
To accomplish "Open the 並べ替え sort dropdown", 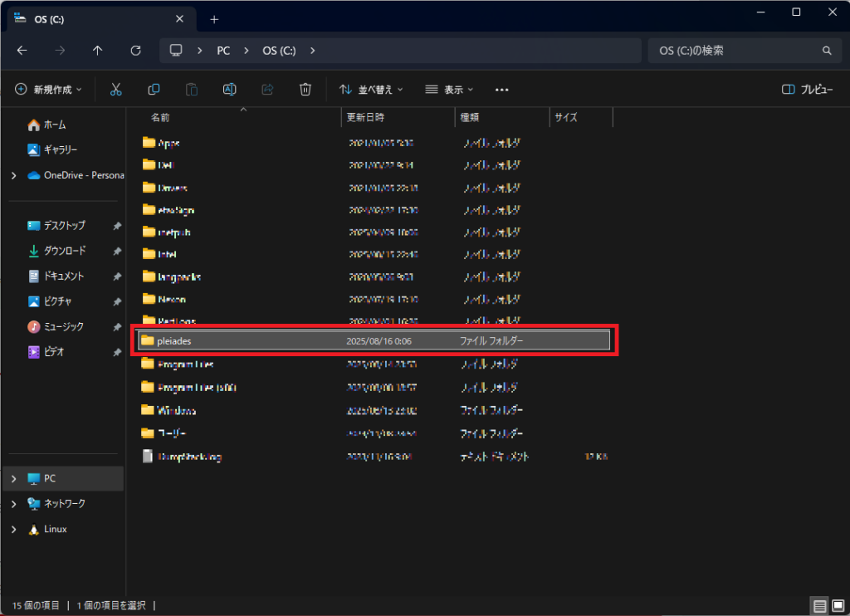I will pyautogui.click(x=371, y=89).
